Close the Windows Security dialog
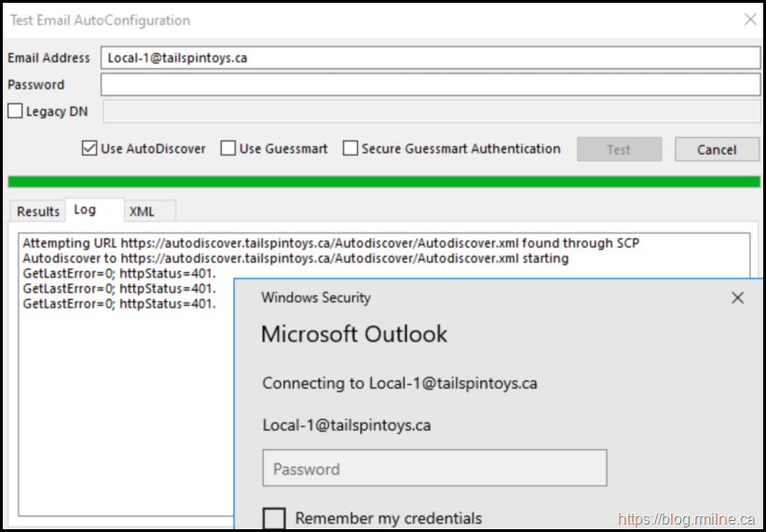The width and height of the screenshot is (766, 532). 737,298
